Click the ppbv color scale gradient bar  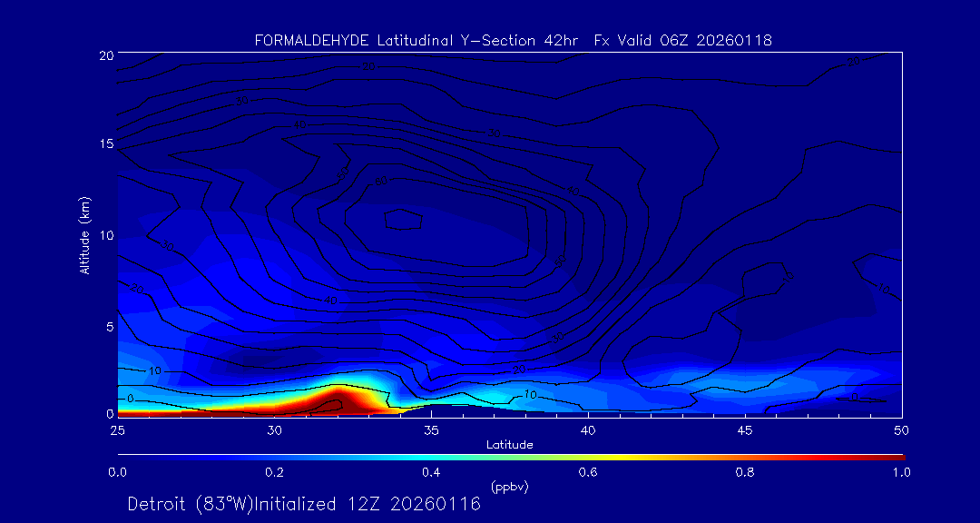(511, 458)
